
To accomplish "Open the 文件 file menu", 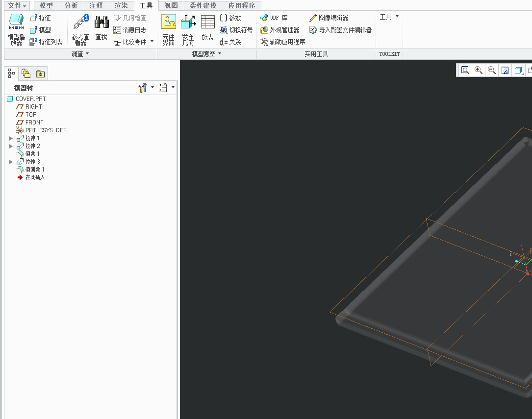I will tap(17, 5).
